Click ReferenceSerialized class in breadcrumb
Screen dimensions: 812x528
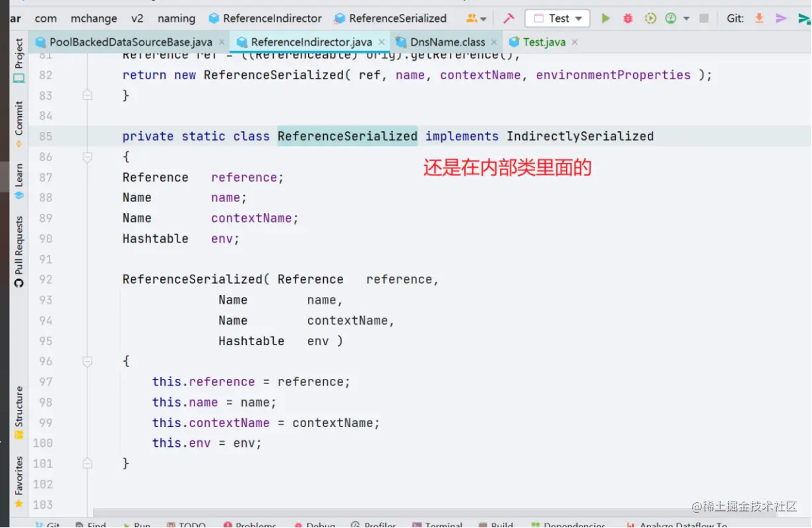(x=390, y=18)
